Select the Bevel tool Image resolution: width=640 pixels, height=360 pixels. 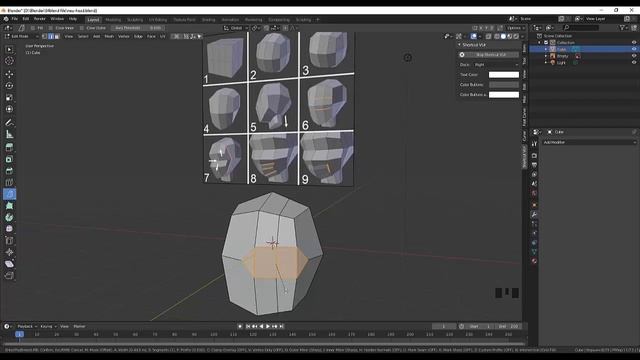[9, 171]
